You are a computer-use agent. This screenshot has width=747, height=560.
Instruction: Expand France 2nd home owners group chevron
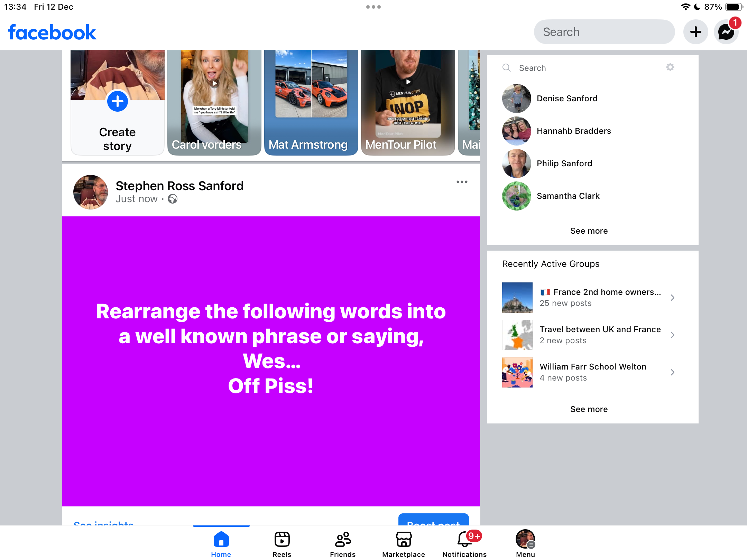coord(672,298)
